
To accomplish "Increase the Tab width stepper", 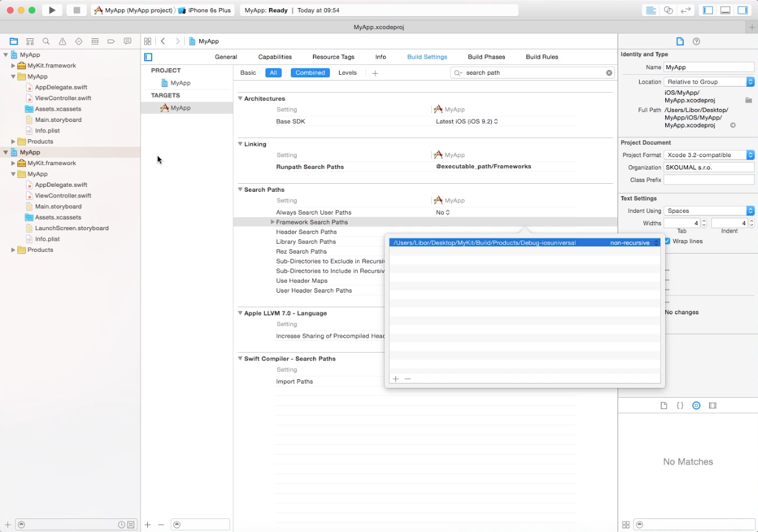I will (x=704, y=221).
